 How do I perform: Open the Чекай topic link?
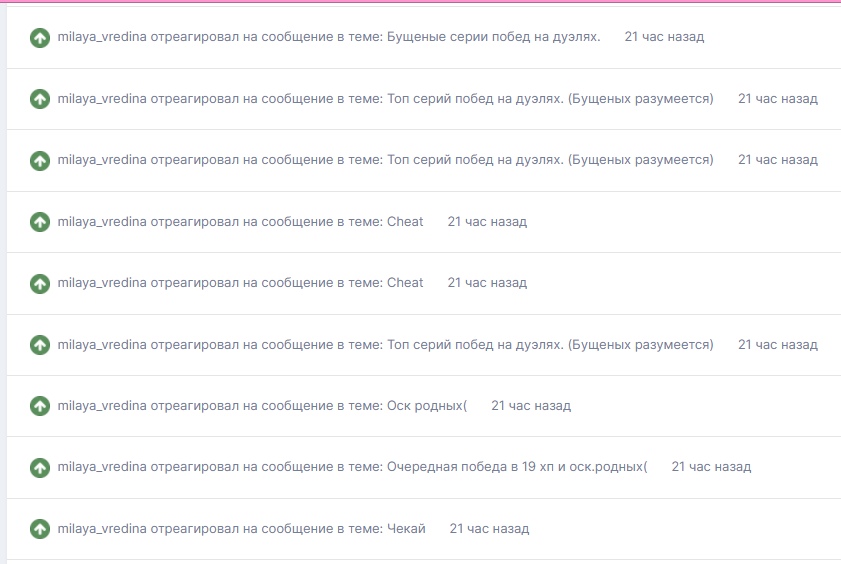406,529
